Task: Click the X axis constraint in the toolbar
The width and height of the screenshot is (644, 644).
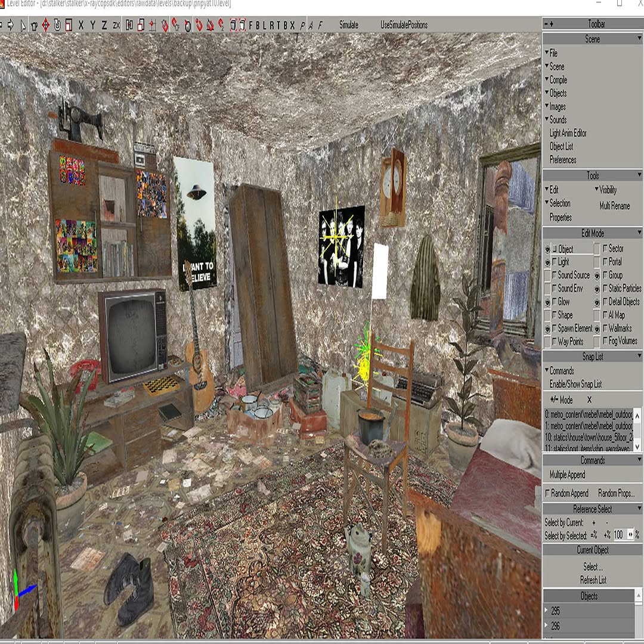Action: [x=81, y=25]
